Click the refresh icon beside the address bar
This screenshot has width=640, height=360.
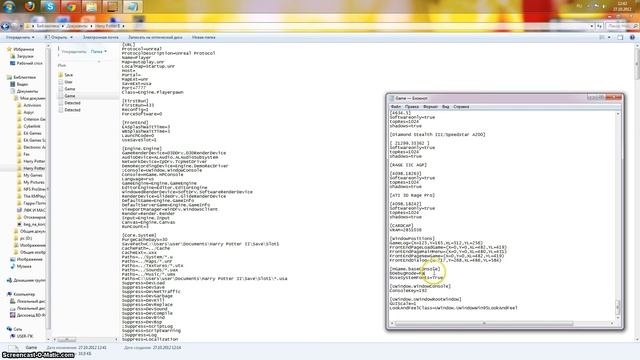[x=599, y=26]
